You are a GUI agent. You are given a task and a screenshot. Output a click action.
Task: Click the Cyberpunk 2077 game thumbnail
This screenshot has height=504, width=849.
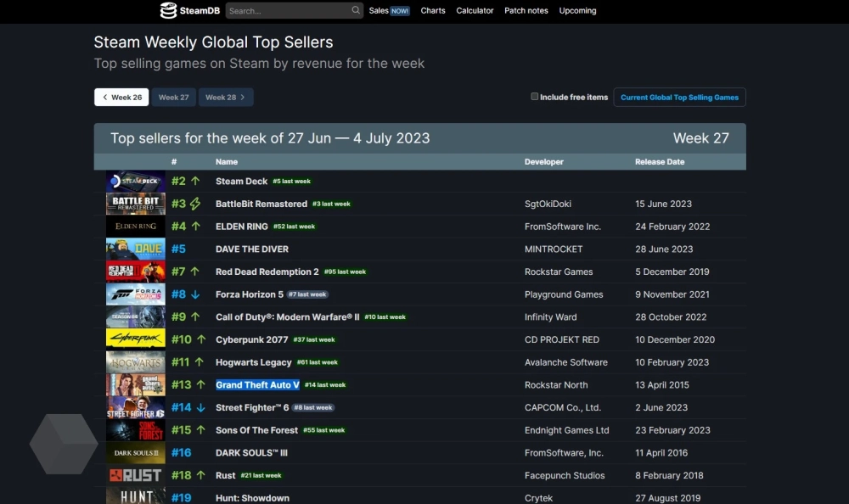point(135,339)
